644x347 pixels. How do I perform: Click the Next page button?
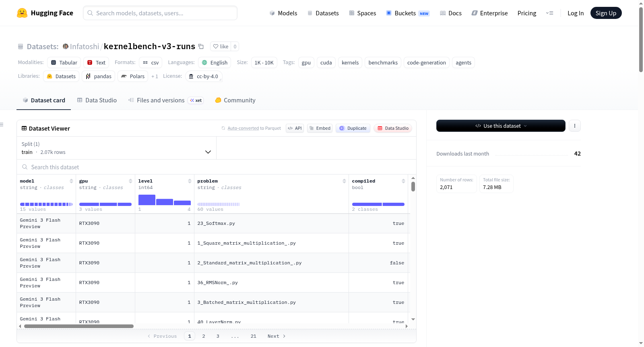(277, 336)
